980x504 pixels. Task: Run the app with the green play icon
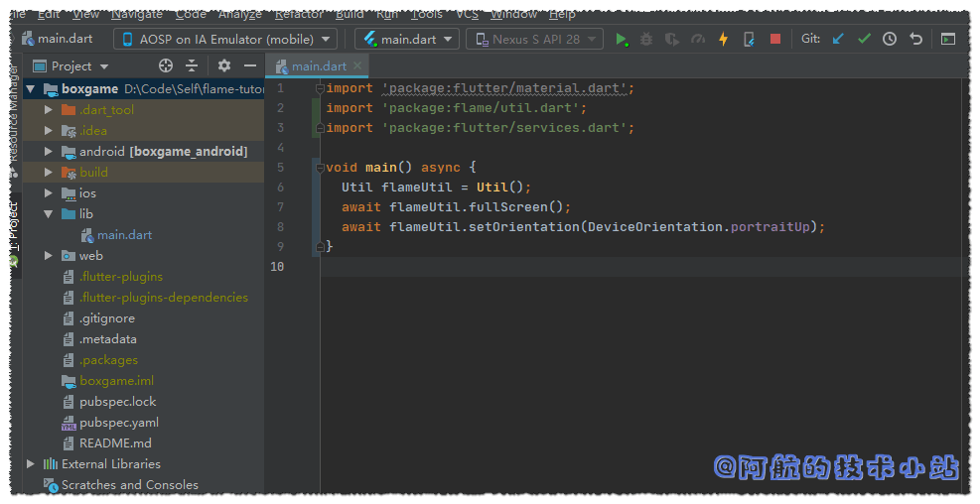622,40
